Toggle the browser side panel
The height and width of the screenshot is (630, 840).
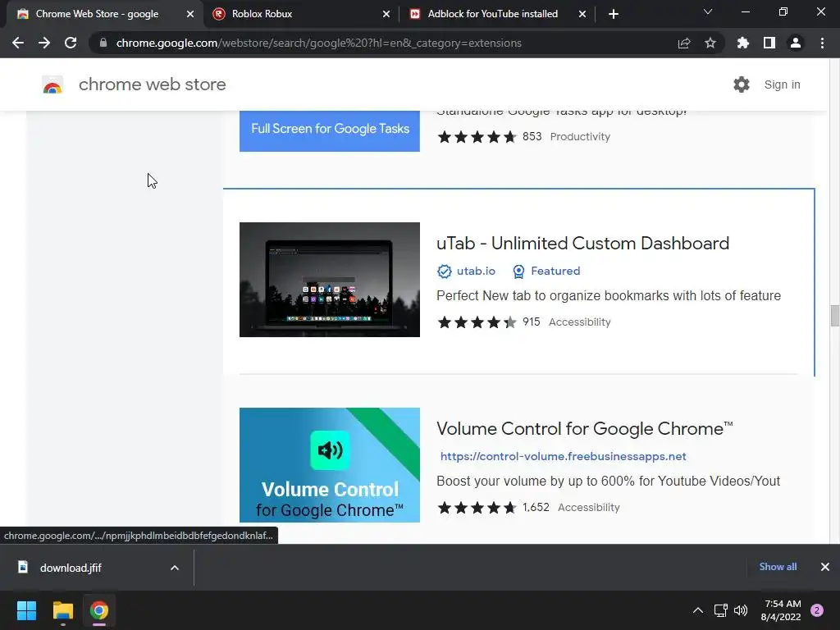769,43
